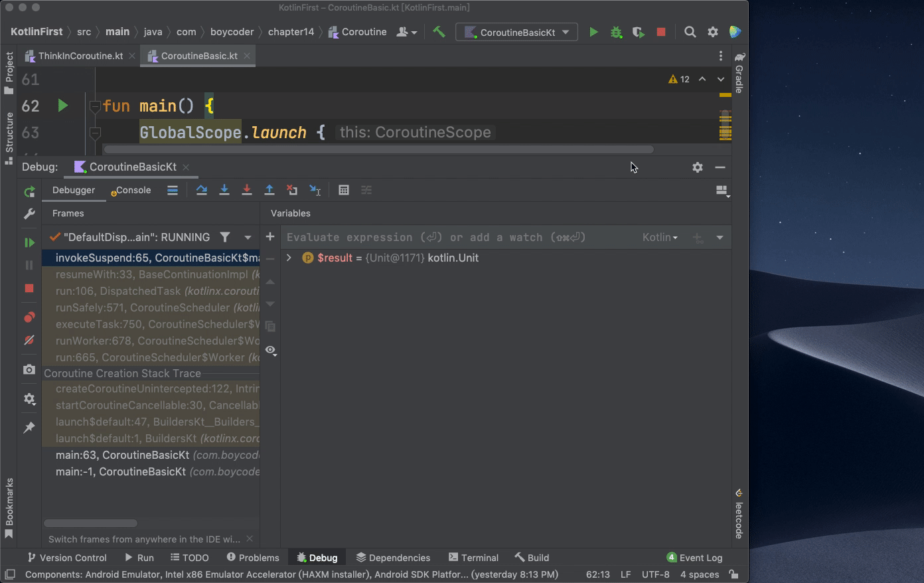The width and height of the screenshot is (924, 583).
Task: Open the Structure side panel
Action: [x=9, y=138]
